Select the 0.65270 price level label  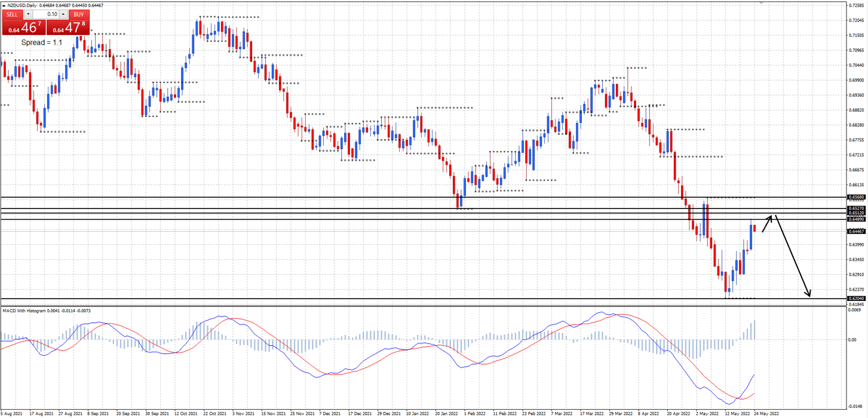pyautogui.click(x=855, y=208)
